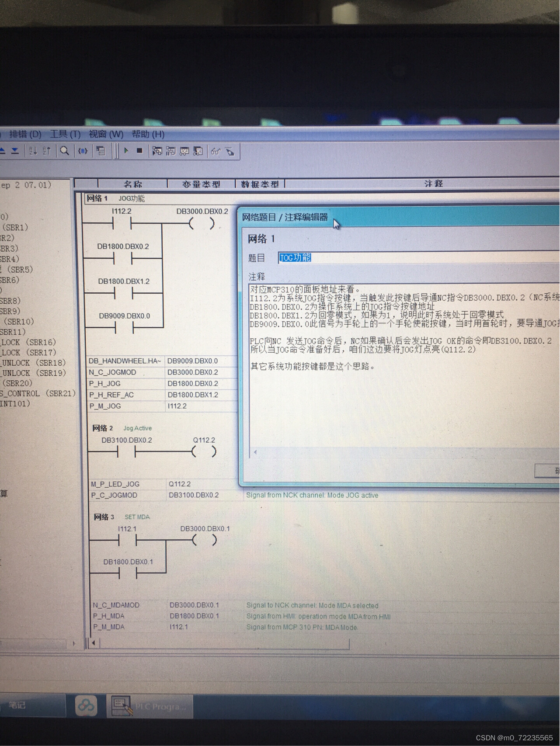Viewport: 560px width, 746px height.
Task: Toggle program status monitoring icon
Action: tap(157, 151)
